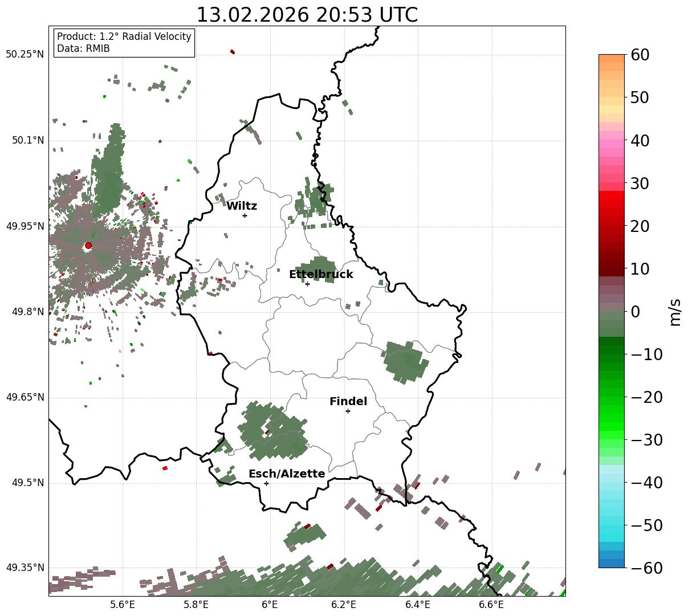Click the 49.95°N latitude label
The image size is (688, 616).
25,226
